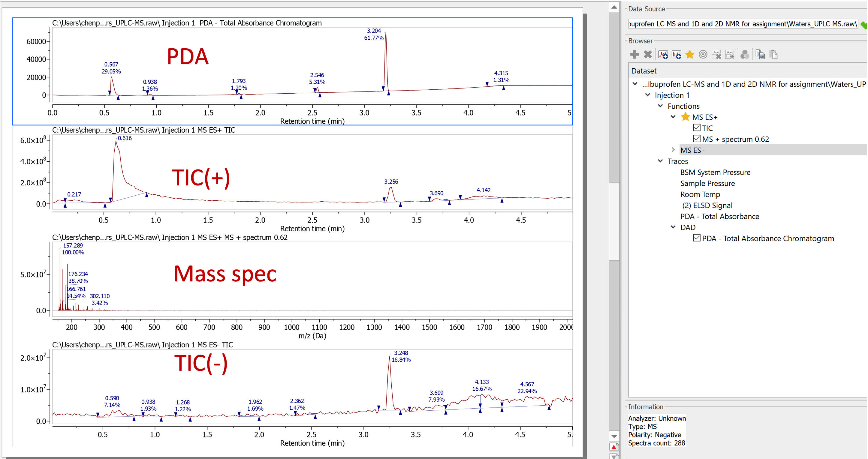
Task: Click the MS ES+ TIC plot title
Action: [x=143, y=130]
